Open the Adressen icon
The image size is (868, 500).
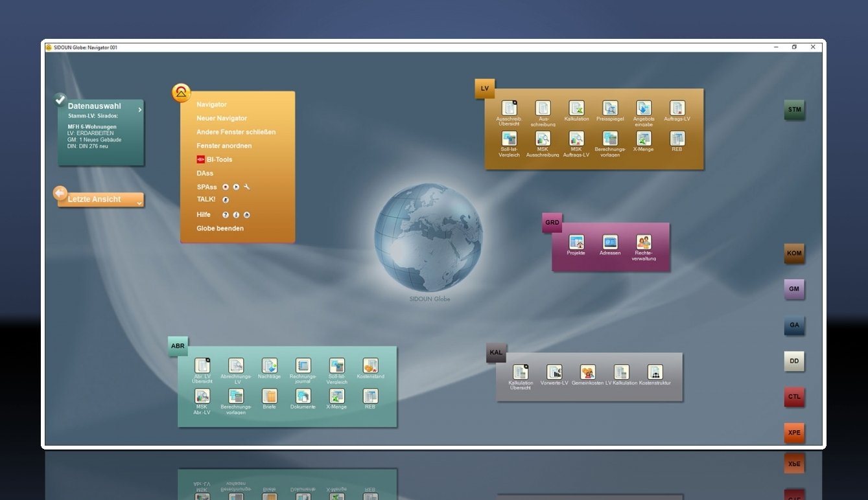(x=610, y=242)
